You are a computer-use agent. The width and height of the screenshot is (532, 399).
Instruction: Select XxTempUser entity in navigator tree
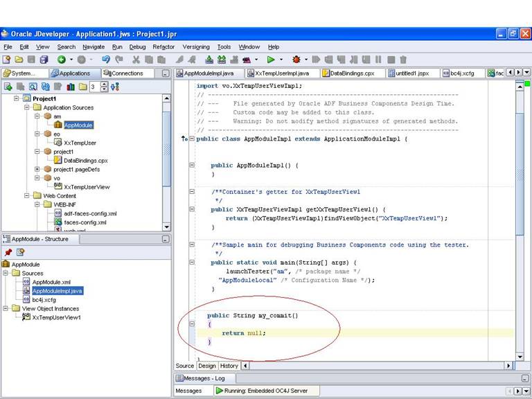[80, 143]
